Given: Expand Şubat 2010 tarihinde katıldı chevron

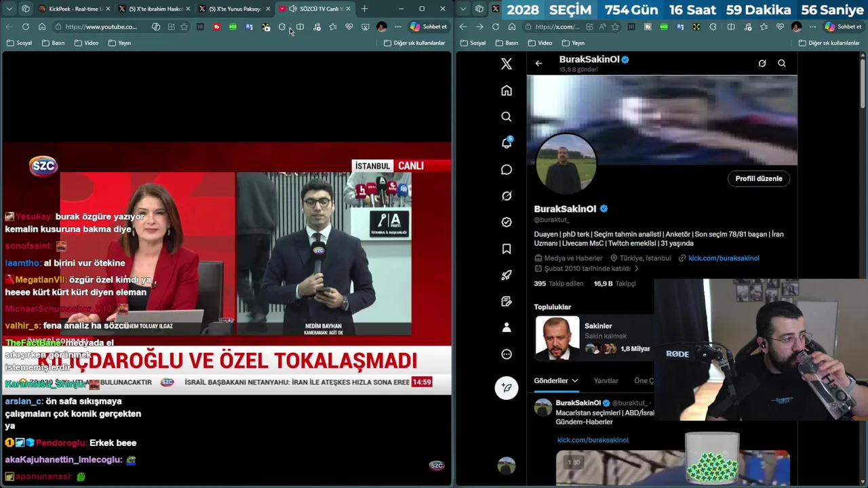Looking at the screenshot, I should [x=636, y=268].
